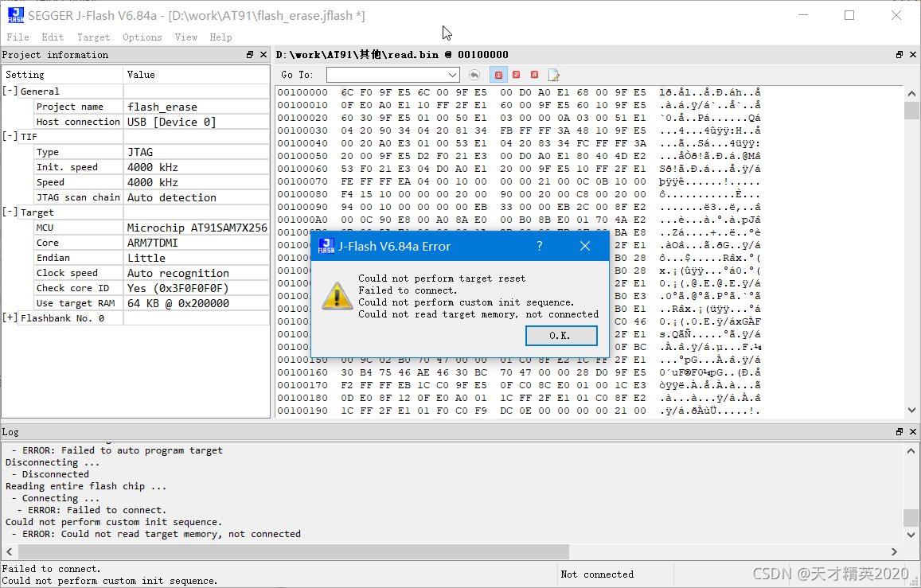Select 4-byte display width icon
This screenshot has height=588, width=921.
[x=534, y=75]
